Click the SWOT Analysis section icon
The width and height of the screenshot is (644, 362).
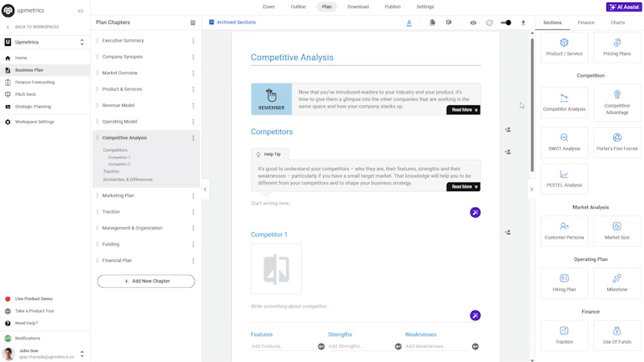click(564, 138)
